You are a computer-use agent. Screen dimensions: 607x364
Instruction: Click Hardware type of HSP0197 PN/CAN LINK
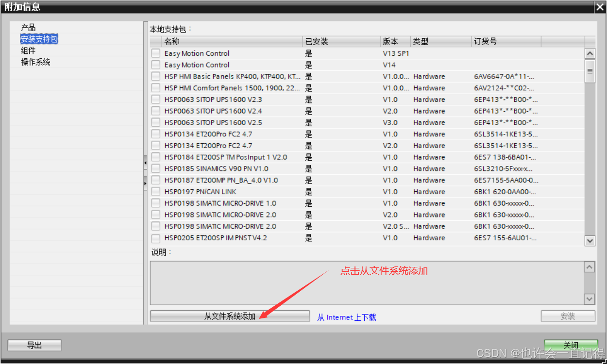[429, 192]
